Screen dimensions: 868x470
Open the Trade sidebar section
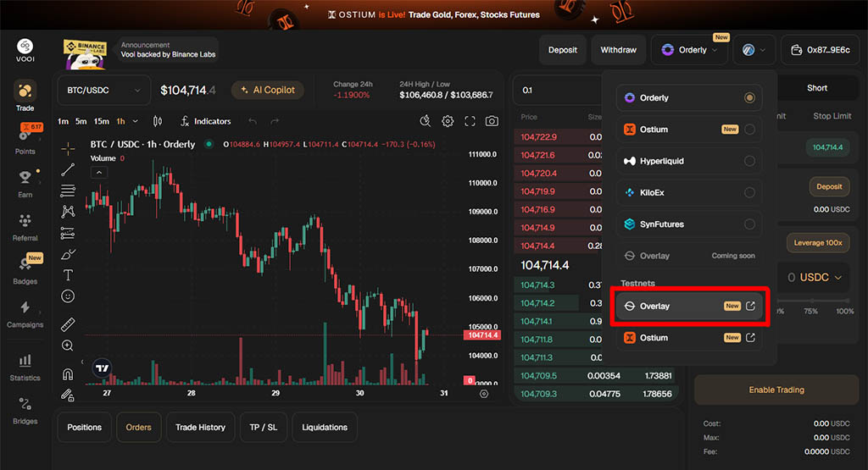tap(25, 97)
